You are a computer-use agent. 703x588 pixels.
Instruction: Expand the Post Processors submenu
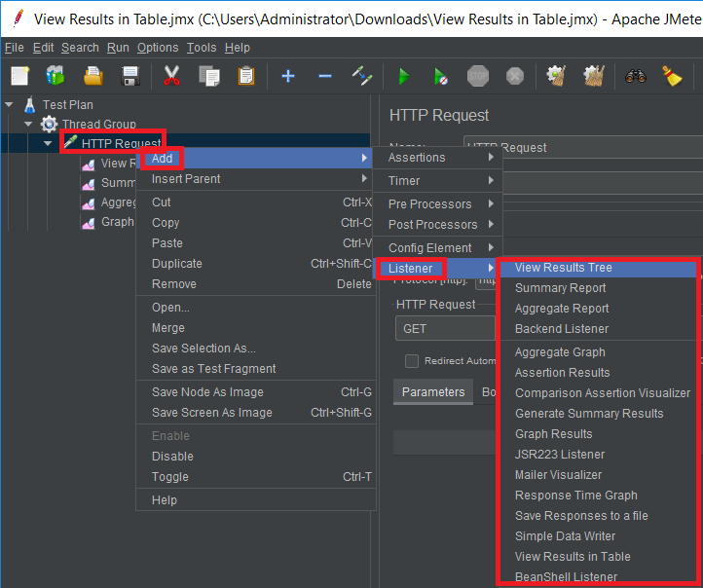coord(437,225)
